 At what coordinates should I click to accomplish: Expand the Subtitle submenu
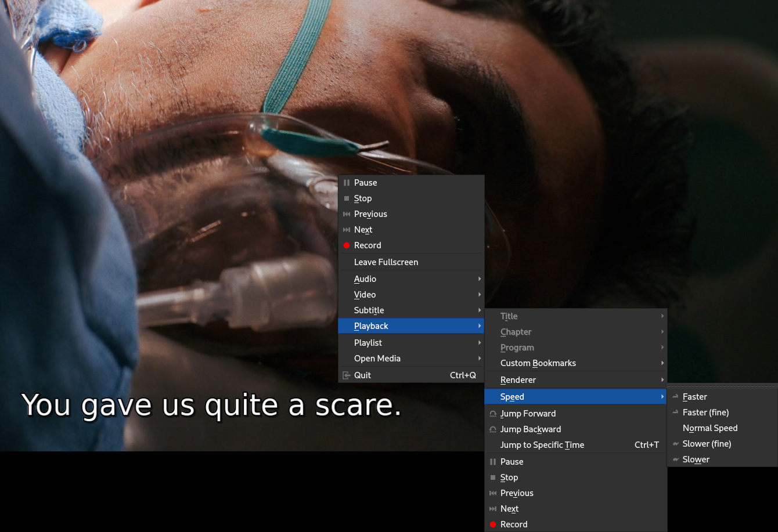411,310
